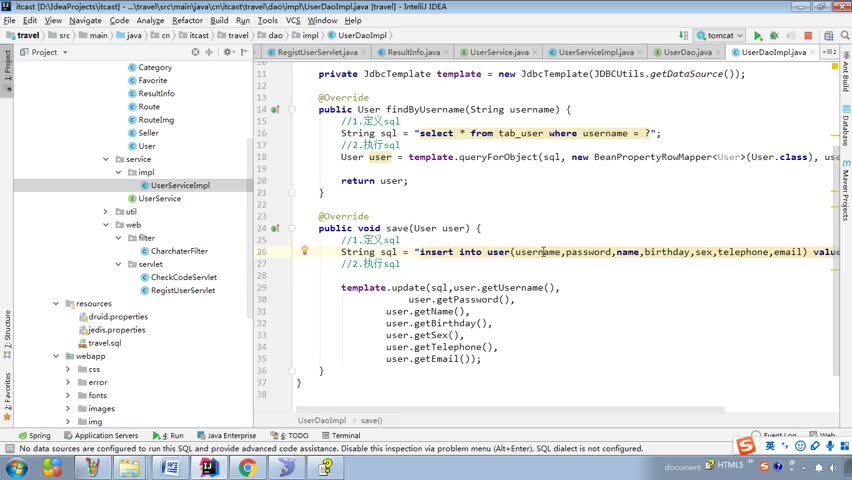Collapse the web folder
This screenshot has width=852, height=480.
106,225
